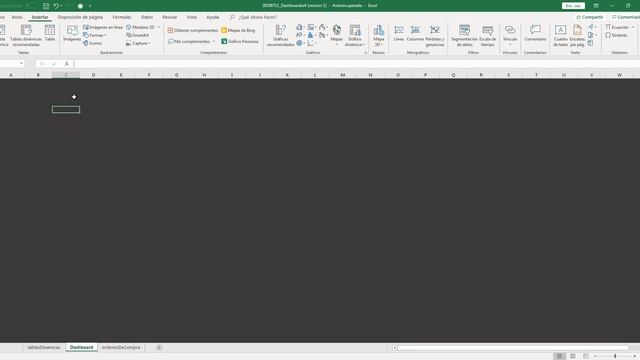Image resolution: width=640 pixels, height=360 pixels.
Task: Save the workbook from the quick access toolbar
Action: 46,6
